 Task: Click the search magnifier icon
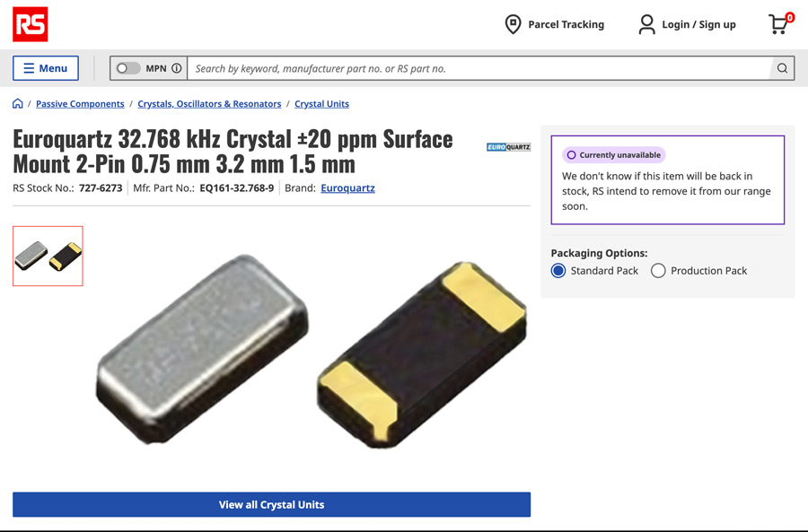pos(782,68)
